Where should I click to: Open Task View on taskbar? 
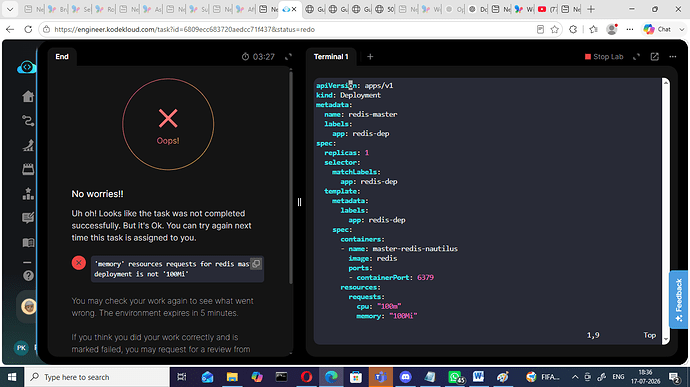pyautogui.click(x=181, y=377)
